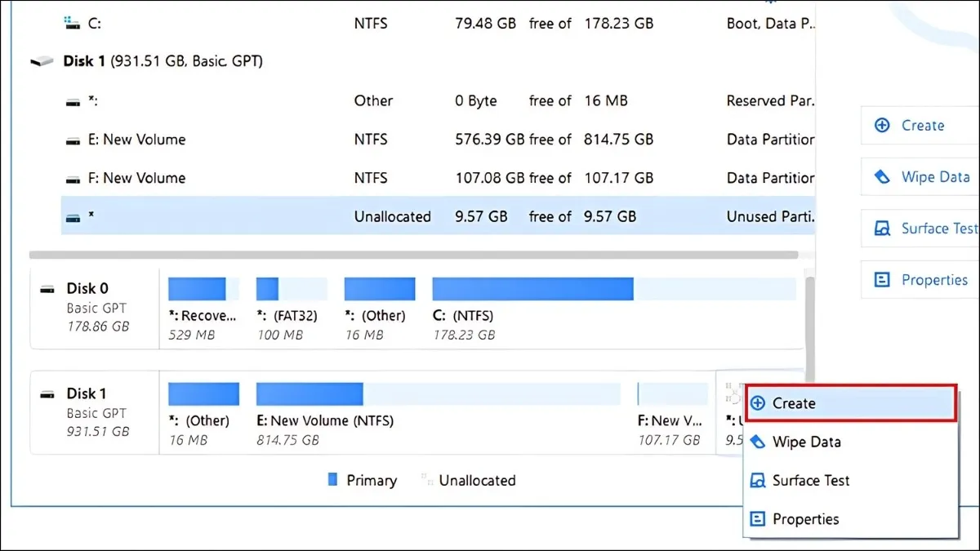
Task: Click the blue Primary legend swatch
Action: 332,480
